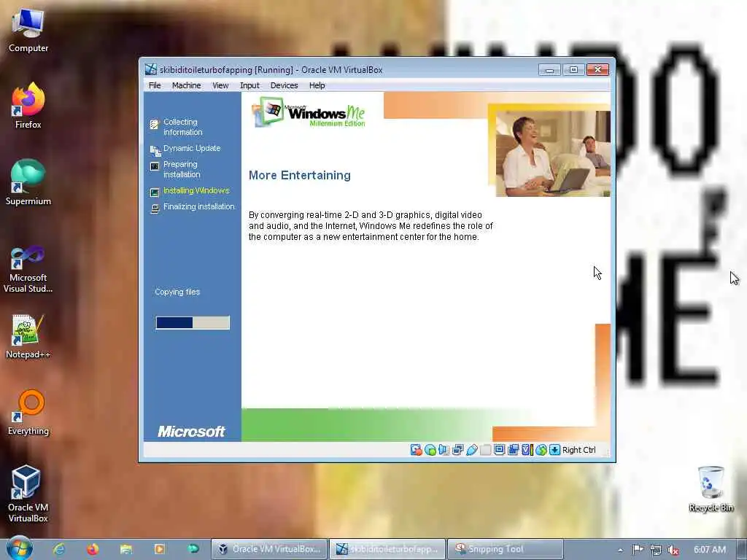The width and height of the screenshot is (747, 560).
Task: Open the View menu
Action: [x=220, y=85]
